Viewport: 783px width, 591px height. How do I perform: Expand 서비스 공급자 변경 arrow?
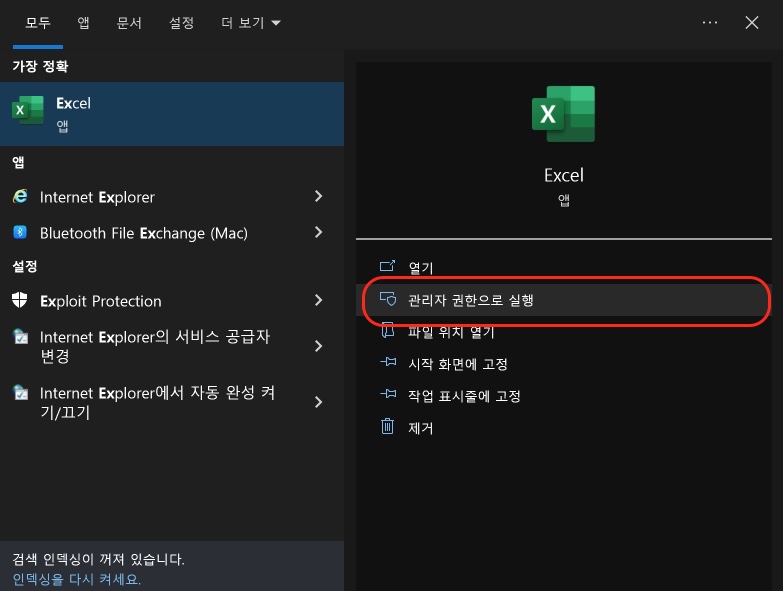(x=319, y=346)
